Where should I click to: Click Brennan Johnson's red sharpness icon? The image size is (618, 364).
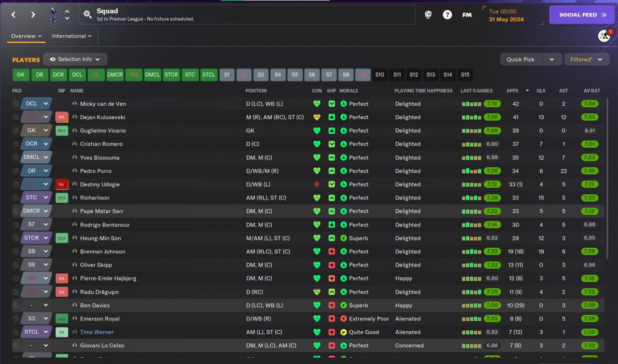coord(332,252)
